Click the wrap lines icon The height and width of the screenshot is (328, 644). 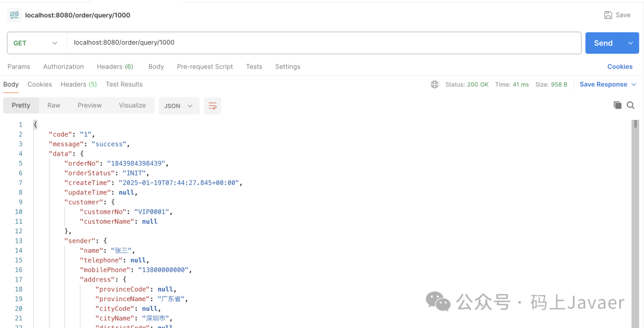pos(212,106)
